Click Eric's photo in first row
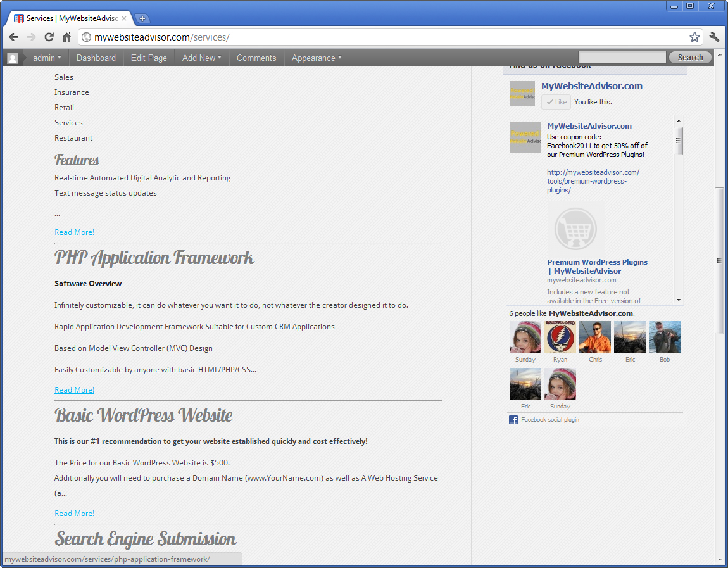Image resolution: width=728 pixels, height=568 pixels. click(630, 337)
